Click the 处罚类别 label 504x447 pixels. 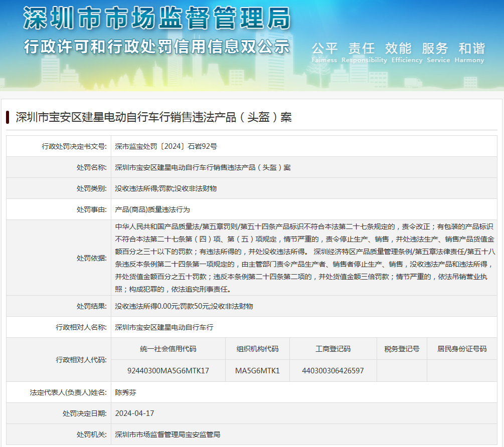(x=92, y=188)
